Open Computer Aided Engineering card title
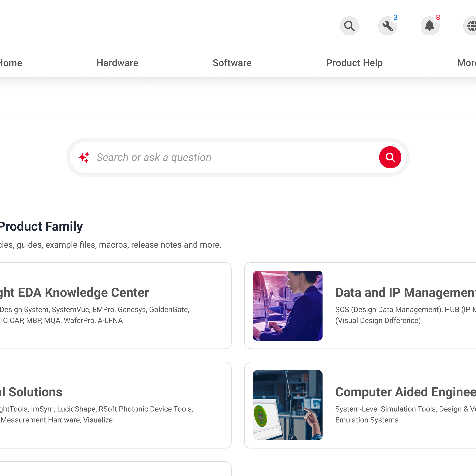476x476 pixels. point(405,392)
